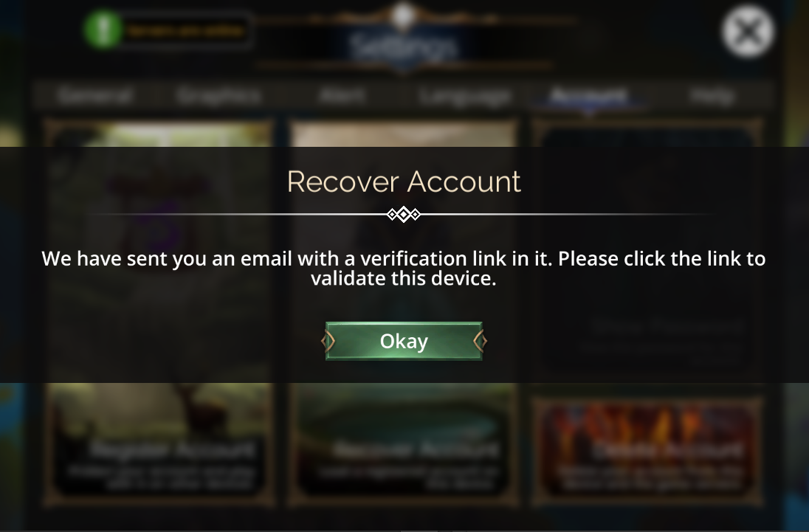Switch to the Graphics tab
The width and height of the screenshot is (809, 532).
(x=218, y=95)
